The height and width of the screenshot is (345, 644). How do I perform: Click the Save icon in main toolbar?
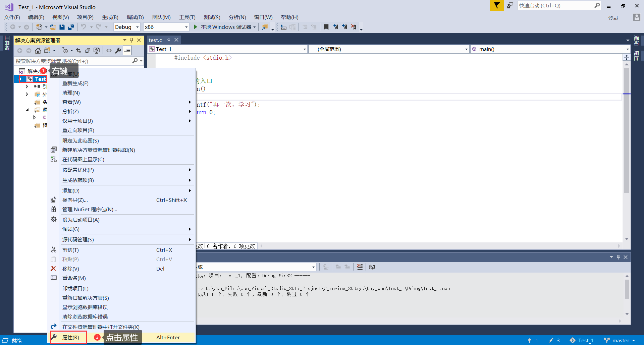[62, 27]
